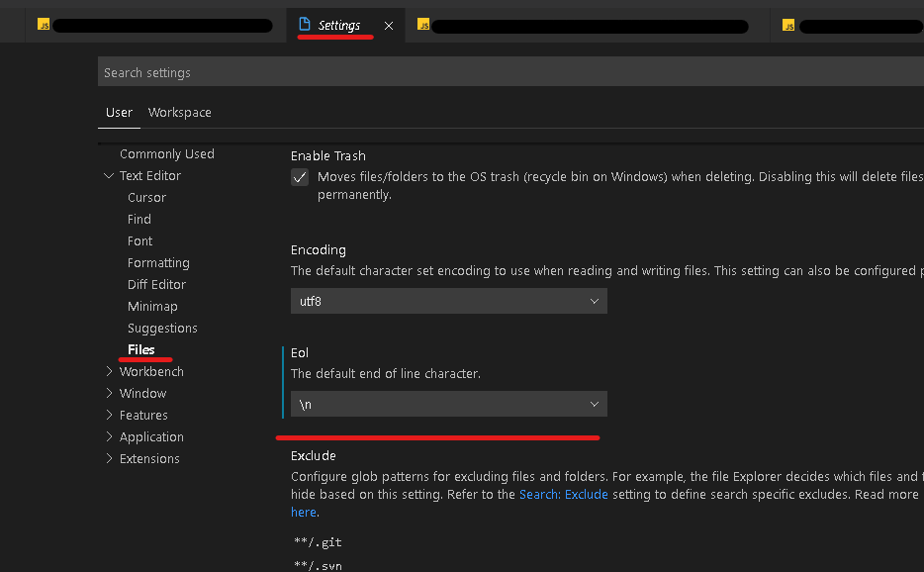Open the Encoding utf8 dropdown
The height and width of the screenshot is (572, 924).
[x=448, y=301]
